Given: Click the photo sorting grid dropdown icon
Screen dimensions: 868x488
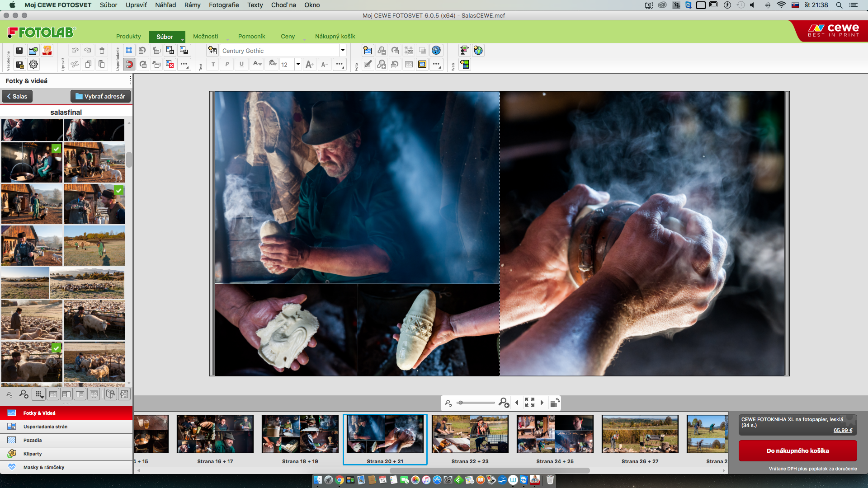Looking at the screenshot, I should 39,394.
